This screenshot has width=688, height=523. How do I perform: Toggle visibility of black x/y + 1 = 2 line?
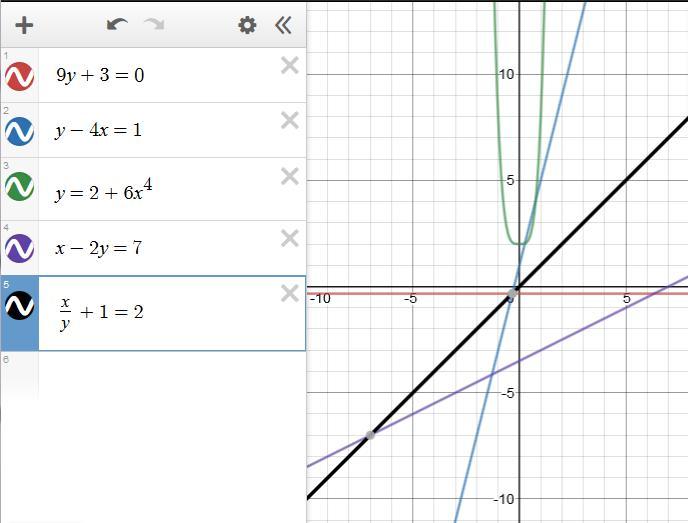[19, 305]
